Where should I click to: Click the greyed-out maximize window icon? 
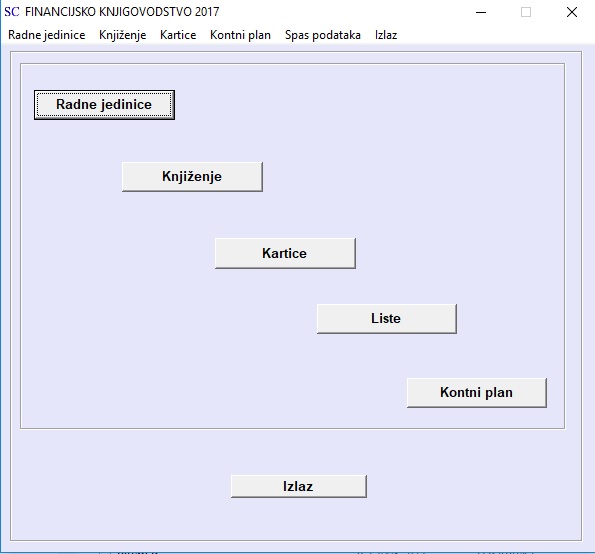[526, 12]
